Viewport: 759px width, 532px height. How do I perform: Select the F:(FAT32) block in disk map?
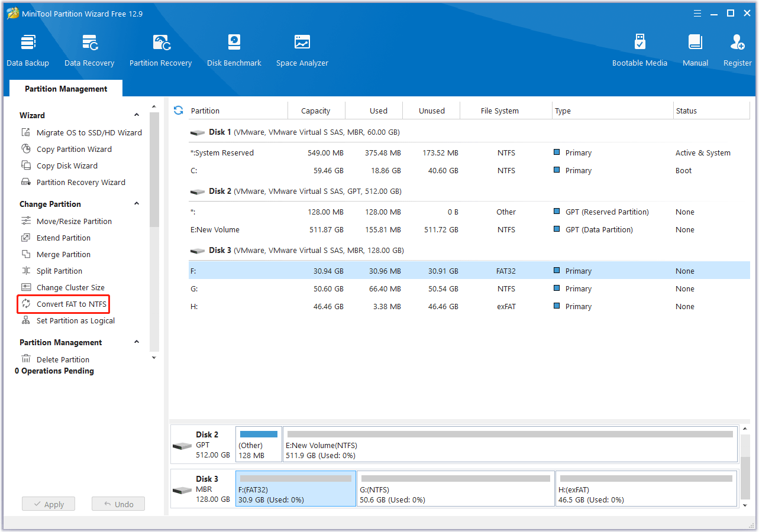[x=296, y=489]
